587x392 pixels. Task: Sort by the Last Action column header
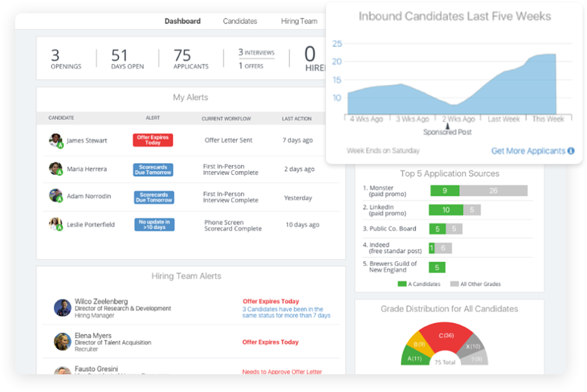296,118
